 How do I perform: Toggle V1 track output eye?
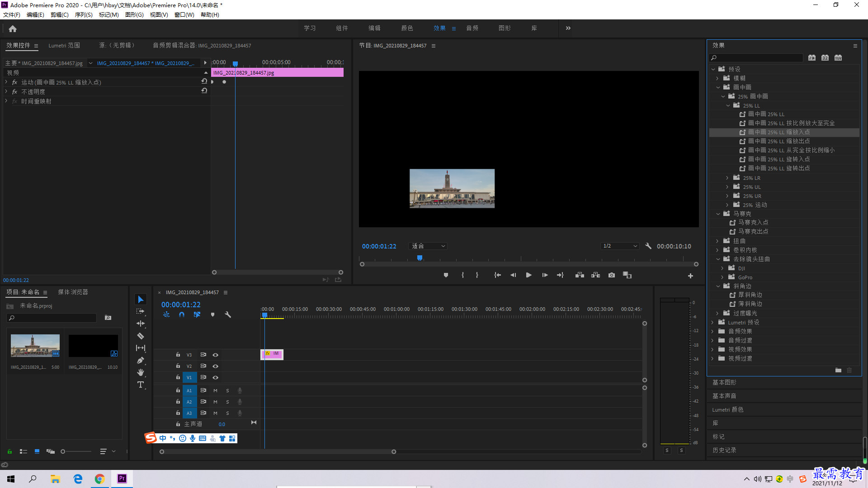click(x=215, y=377)
